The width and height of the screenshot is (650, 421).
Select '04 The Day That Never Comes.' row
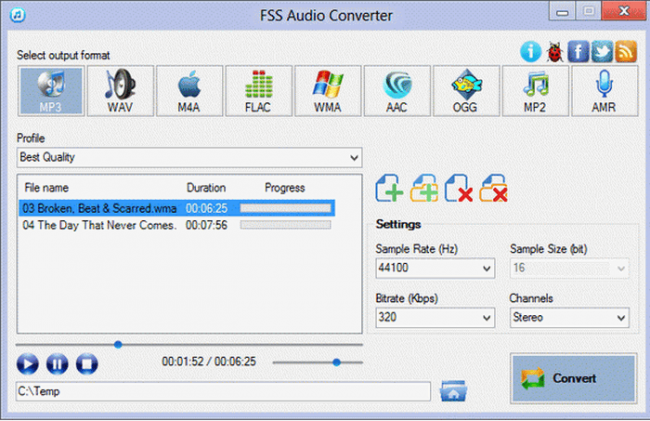pos(177,225)
